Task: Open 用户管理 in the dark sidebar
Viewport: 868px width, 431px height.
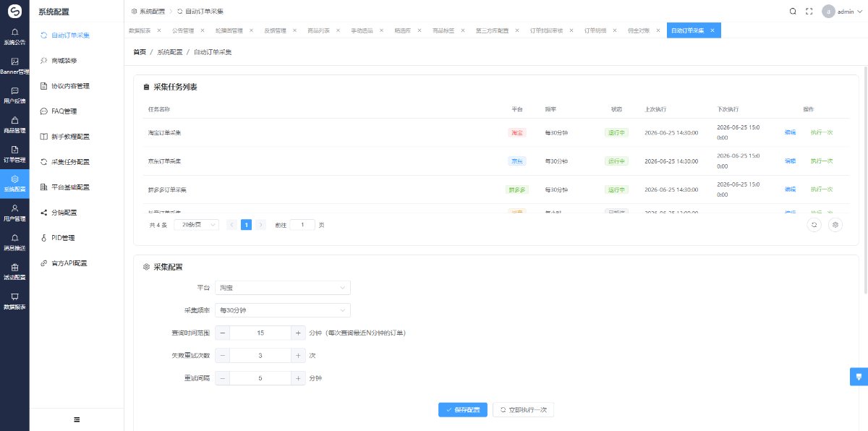Action: pos(14,213)
